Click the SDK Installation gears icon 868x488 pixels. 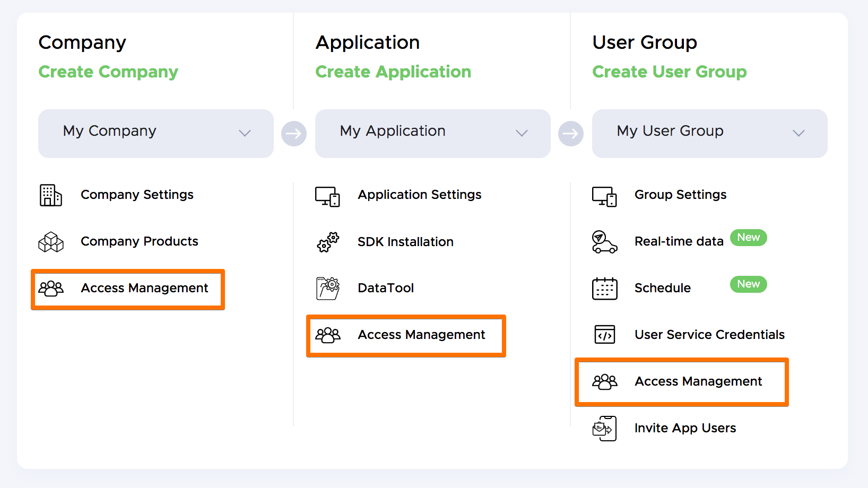pos(328,242)
